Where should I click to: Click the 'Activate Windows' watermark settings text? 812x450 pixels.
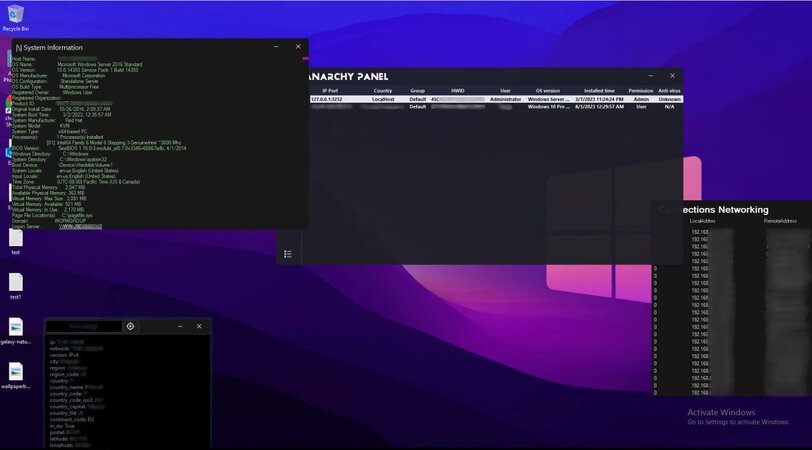click(x=738, y=422)
